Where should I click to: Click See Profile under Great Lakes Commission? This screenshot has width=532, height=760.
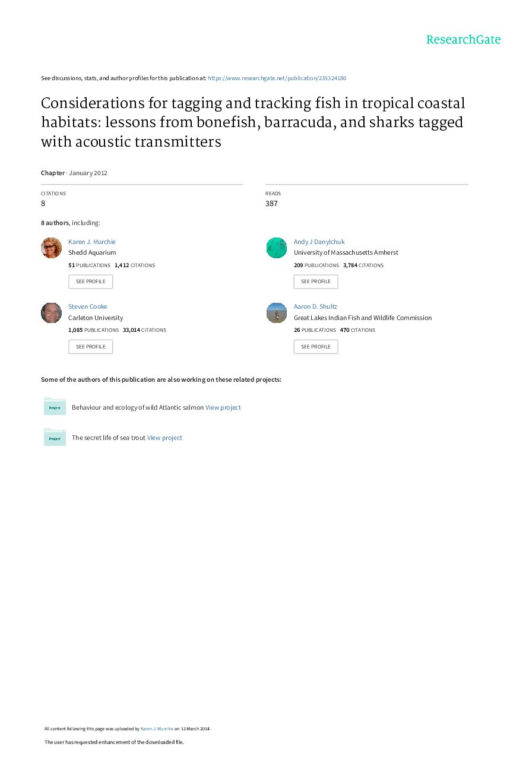(316, 347)
